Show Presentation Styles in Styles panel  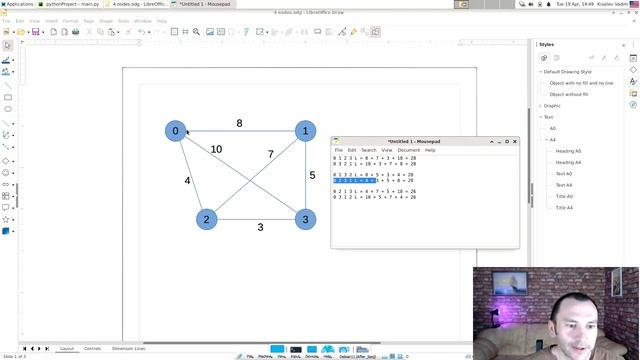pos(556,58)
